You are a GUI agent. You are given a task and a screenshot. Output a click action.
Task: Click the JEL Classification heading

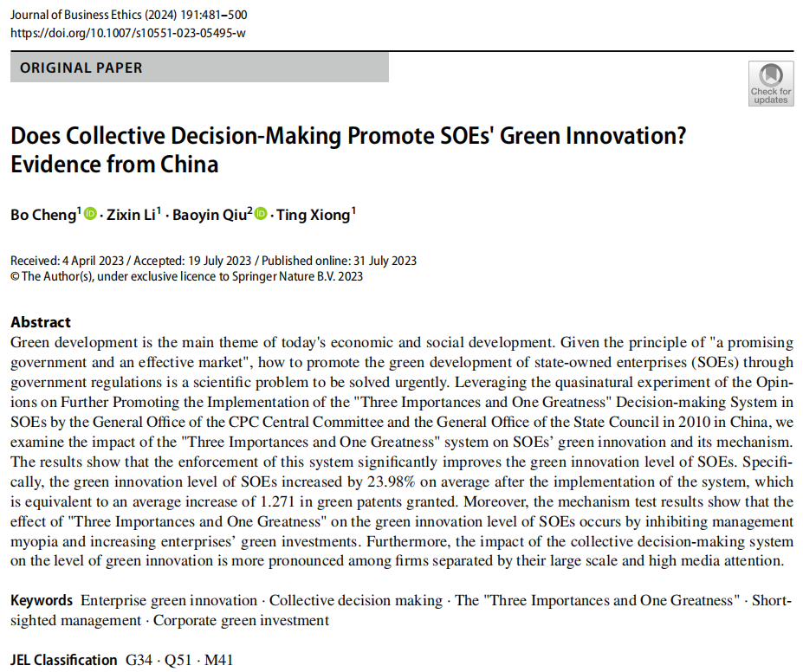pos(64,660)
